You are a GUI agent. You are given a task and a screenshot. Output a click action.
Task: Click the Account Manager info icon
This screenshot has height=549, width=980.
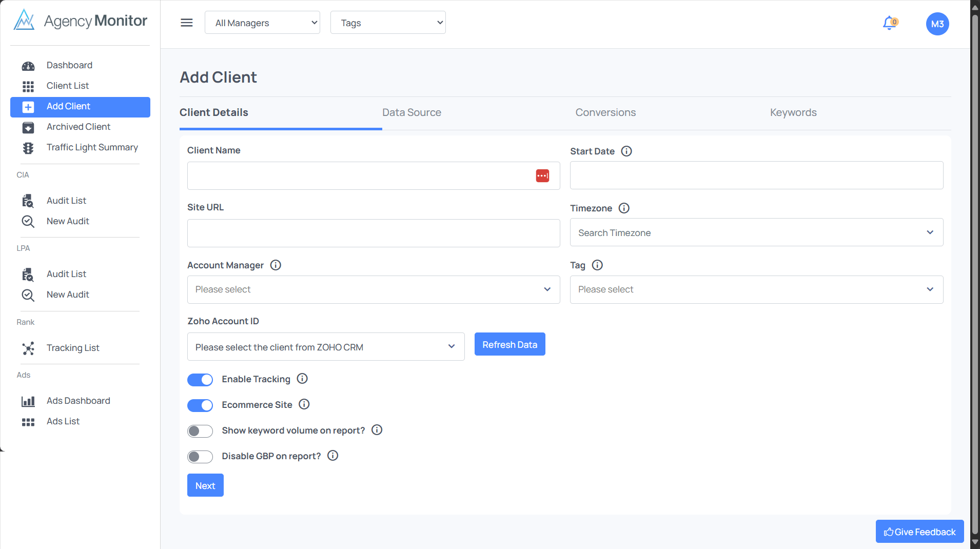coord(276,265)
